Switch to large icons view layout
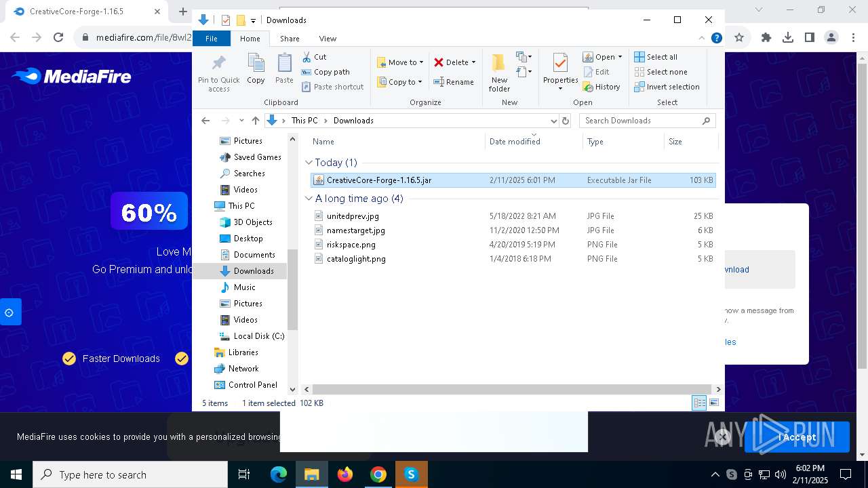868x488 pixels. pos(714,403)
